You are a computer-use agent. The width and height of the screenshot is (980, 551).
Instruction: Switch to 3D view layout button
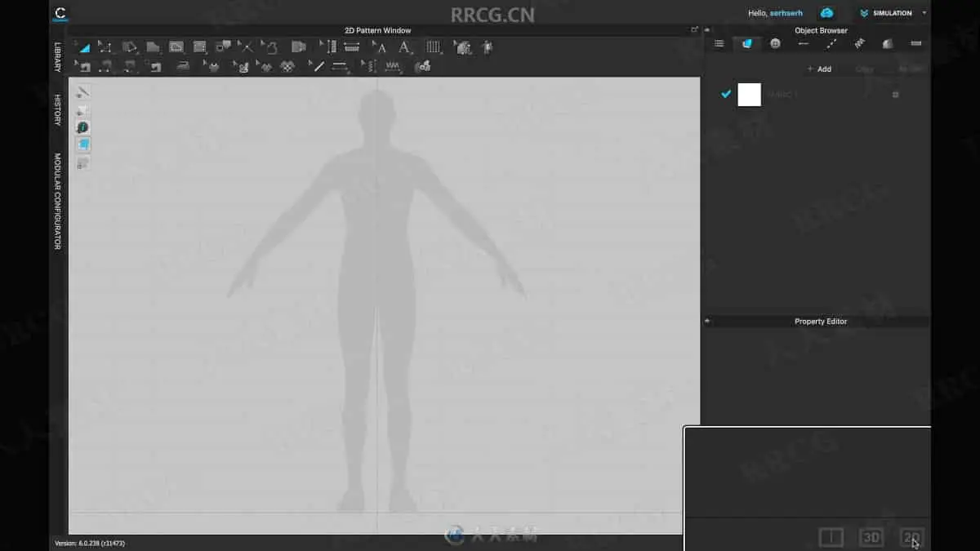[x=871, y=537]
